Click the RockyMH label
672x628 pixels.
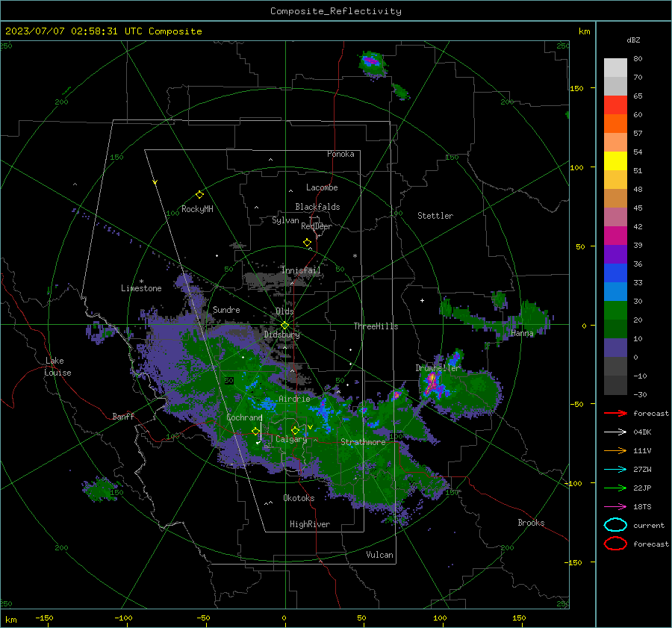point(197,209)
